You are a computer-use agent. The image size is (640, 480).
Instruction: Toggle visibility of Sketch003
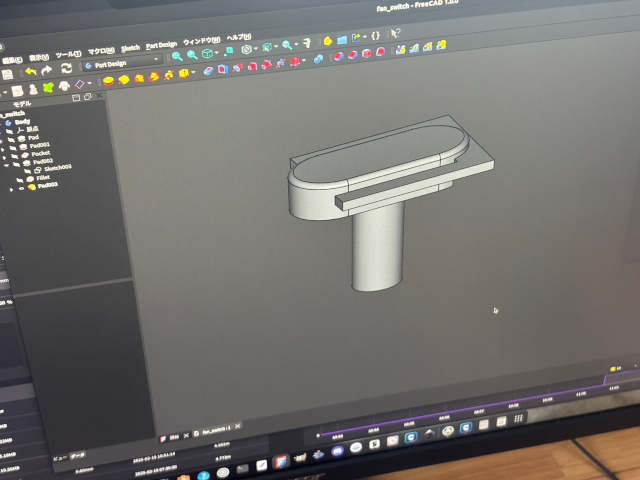click(x=27, y=171)
